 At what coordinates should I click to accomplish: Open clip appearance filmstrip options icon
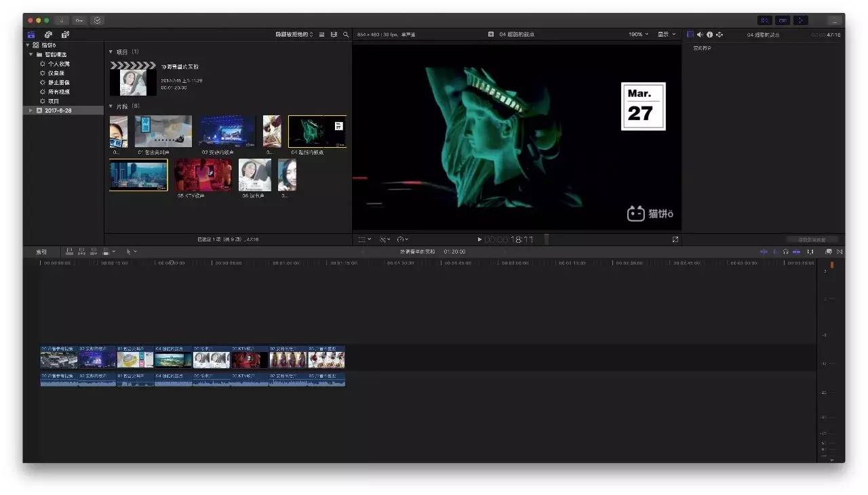[x=334, y=35]
